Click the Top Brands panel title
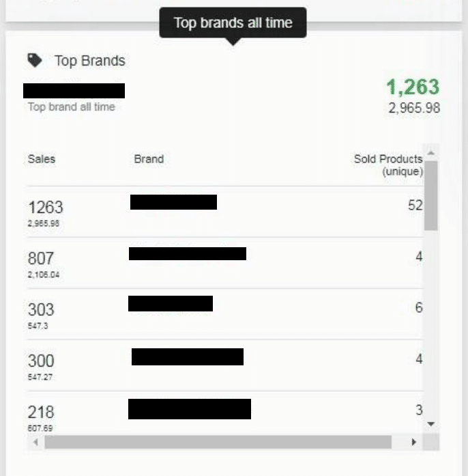The height and width of the screenshot is (476, 468). pos(90,61)
